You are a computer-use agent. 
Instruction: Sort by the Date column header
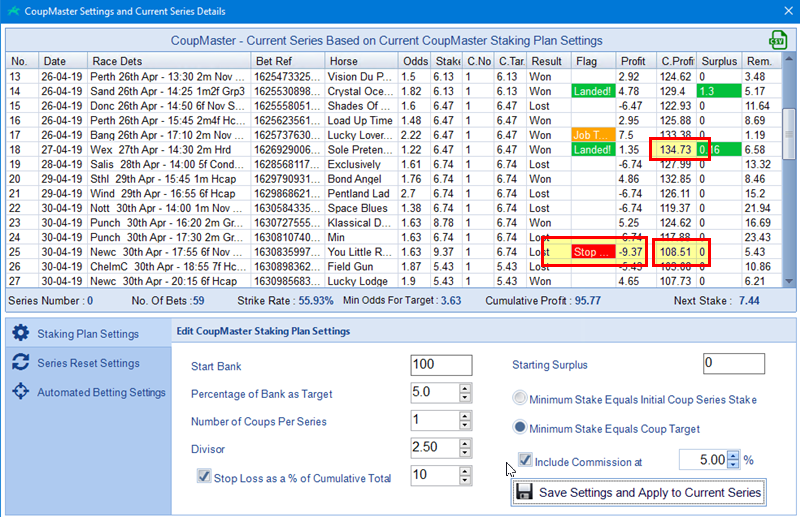pos(63,61)
